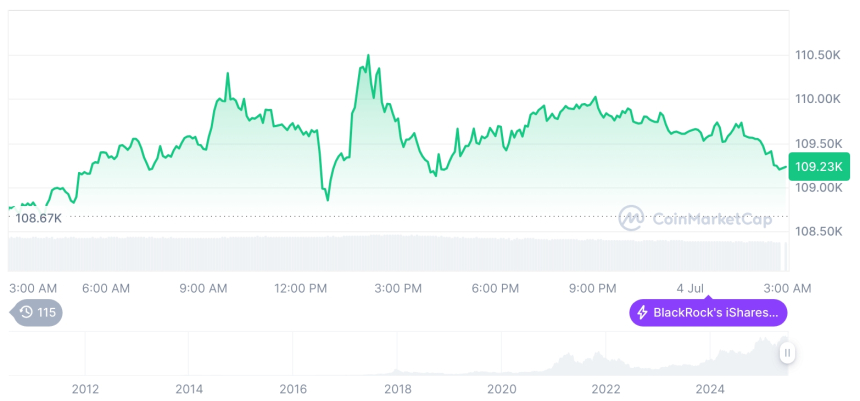The height and width of the screenshot is (401, 860).
Task: Click the CoinMarketCap circular logo watermark
Action: 631,218
